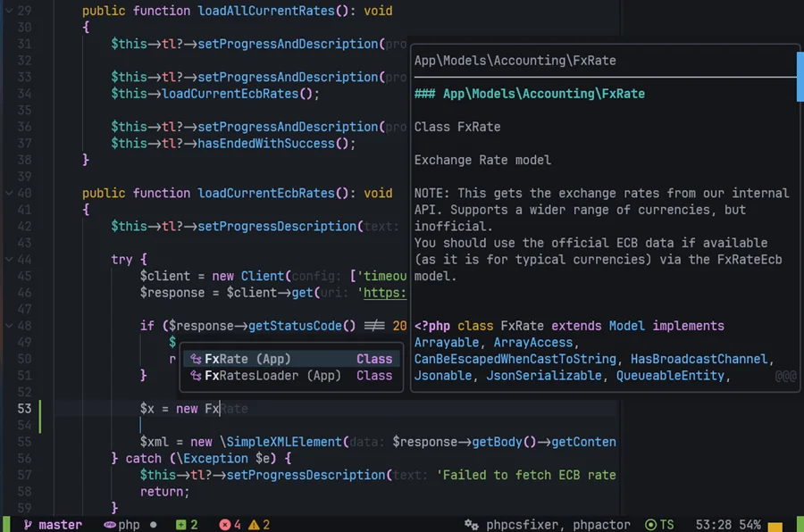
Task: Click the phpactor LSP client label
Action: [601, 525]
